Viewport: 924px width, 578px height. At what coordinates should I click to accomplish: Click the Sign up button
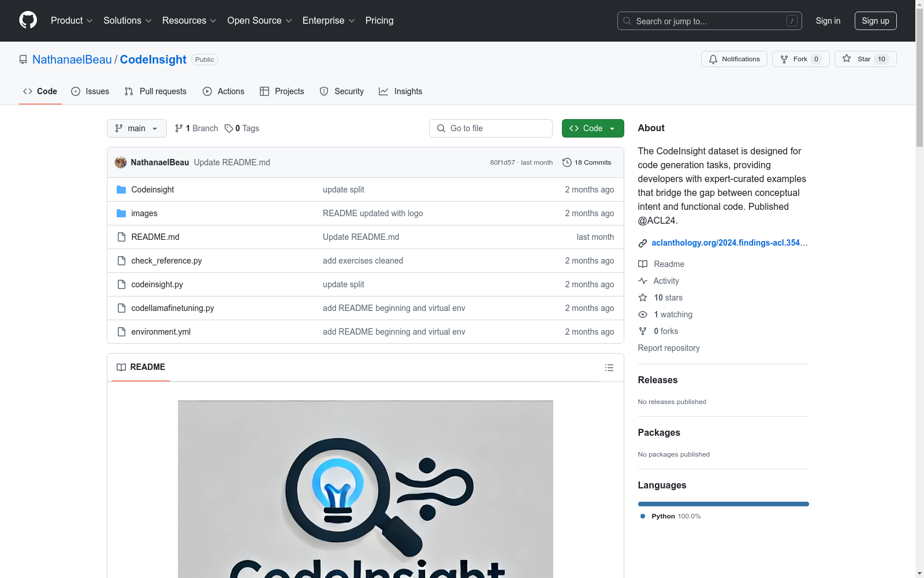pos(875,21)
